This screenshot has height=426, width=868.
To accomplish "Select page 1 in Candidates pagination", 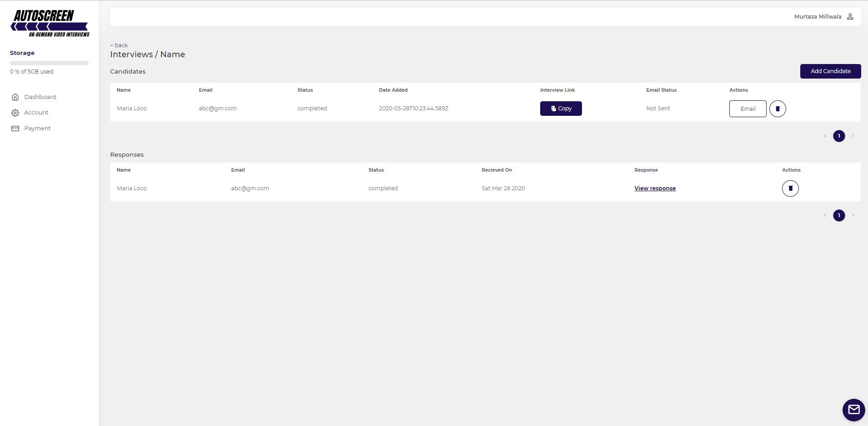I will click(839, 136).
